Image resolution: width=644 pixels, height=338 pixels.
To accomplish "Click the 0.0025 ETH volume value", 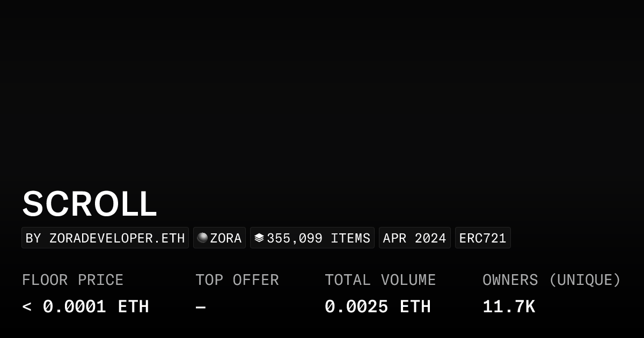I will tap(377, 307).
